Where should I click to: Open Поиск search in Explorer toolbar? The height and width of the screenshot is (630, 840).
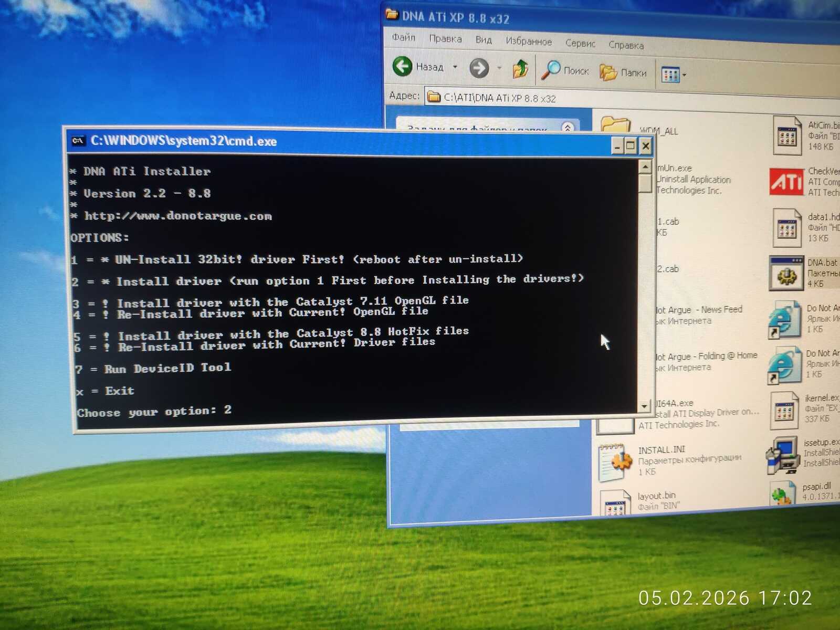coord(565,70)
